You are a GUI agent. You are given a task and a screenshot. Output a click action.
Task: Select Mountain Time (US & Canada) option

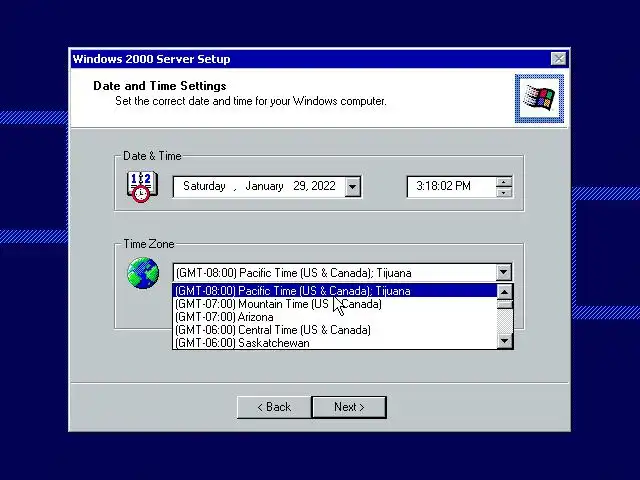click(335, 304)
